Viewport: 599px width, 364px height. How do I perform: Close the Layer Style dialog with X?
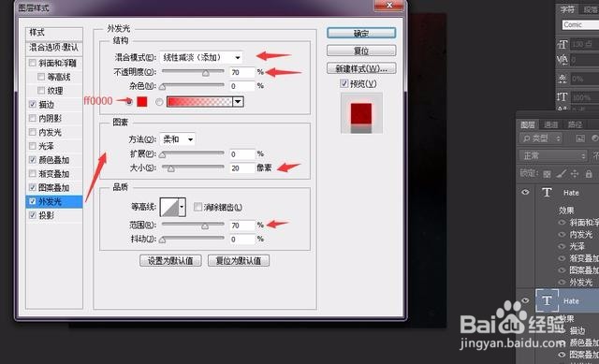[389, 5]
